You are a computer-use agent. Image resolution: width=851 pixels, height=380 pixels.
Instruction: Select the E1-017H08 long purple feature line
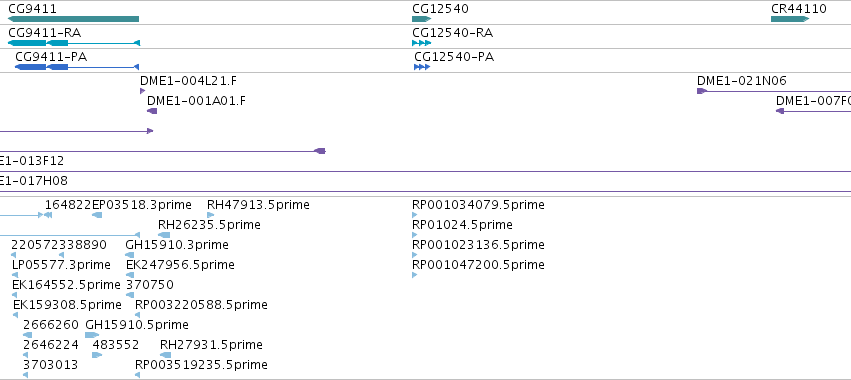click(426, 192)
